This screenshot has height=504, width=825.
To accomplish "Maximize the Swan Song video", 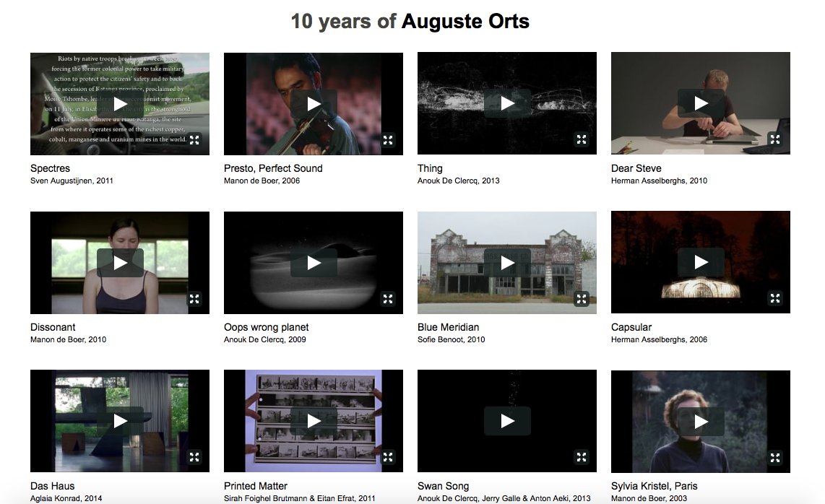I will click(582, 457).
